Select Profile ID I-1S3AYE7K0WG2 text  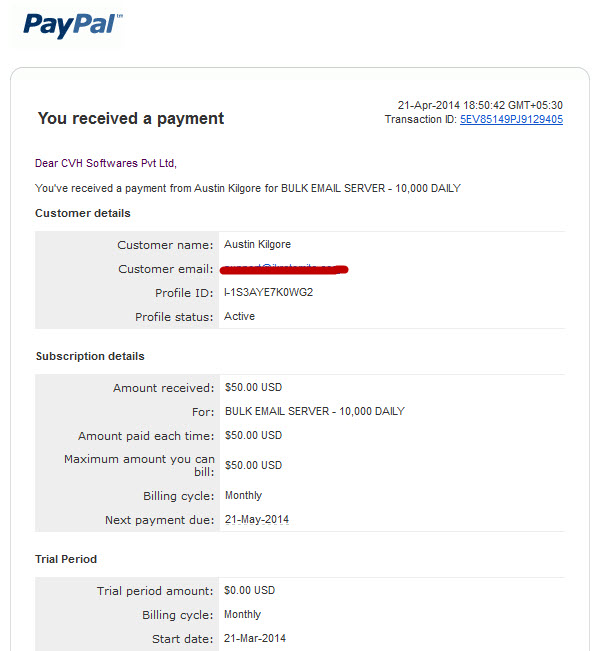269,292
